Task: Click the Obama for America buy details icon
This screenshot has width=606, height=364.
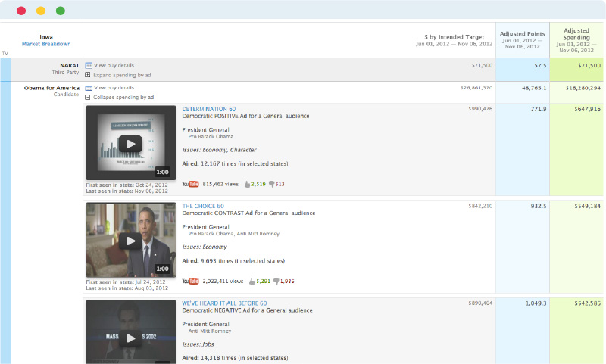Action: (88, 88)
